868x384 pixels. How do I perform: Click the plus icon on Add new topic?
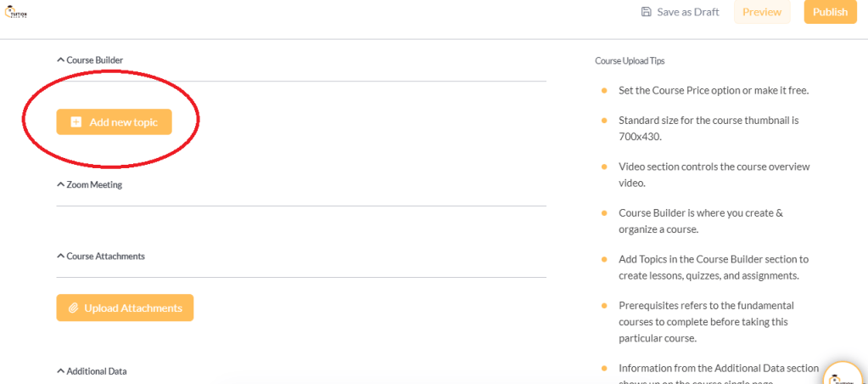coord(76,122)
